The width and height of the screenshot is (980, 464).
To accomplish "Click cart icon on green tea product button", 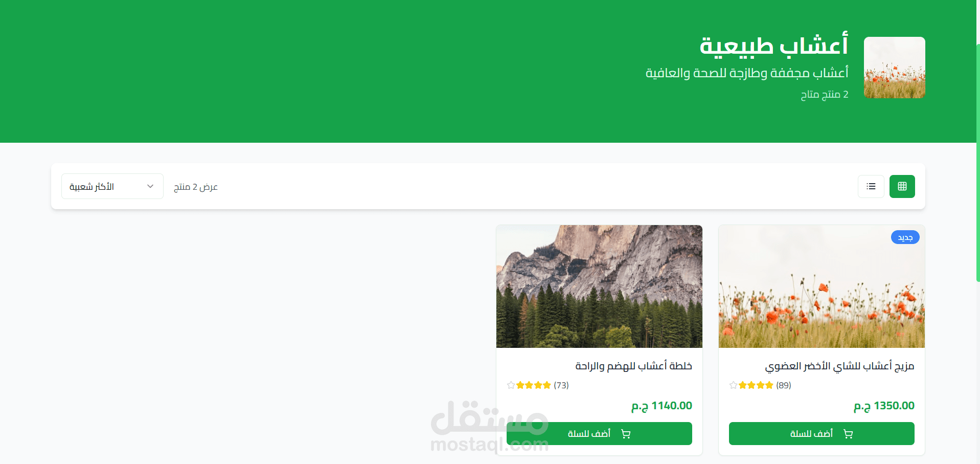I will (x=848, y=434).
